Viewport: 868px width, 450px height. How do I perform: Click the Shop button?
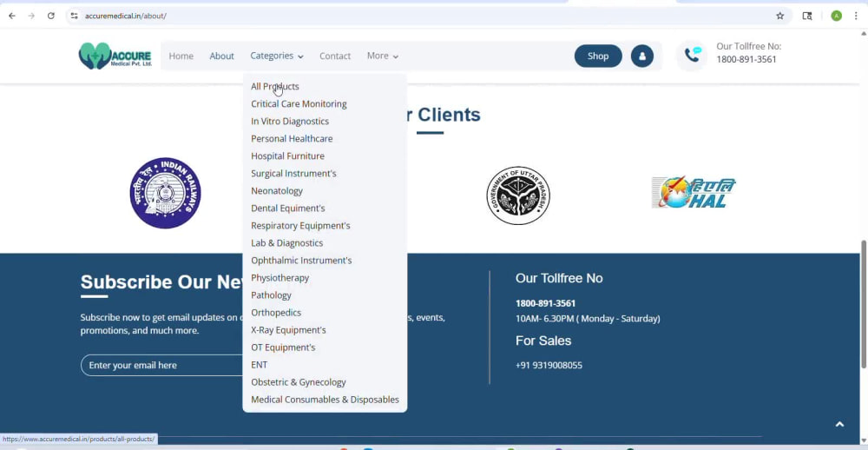pyautogui.click(x=598, y=56)
